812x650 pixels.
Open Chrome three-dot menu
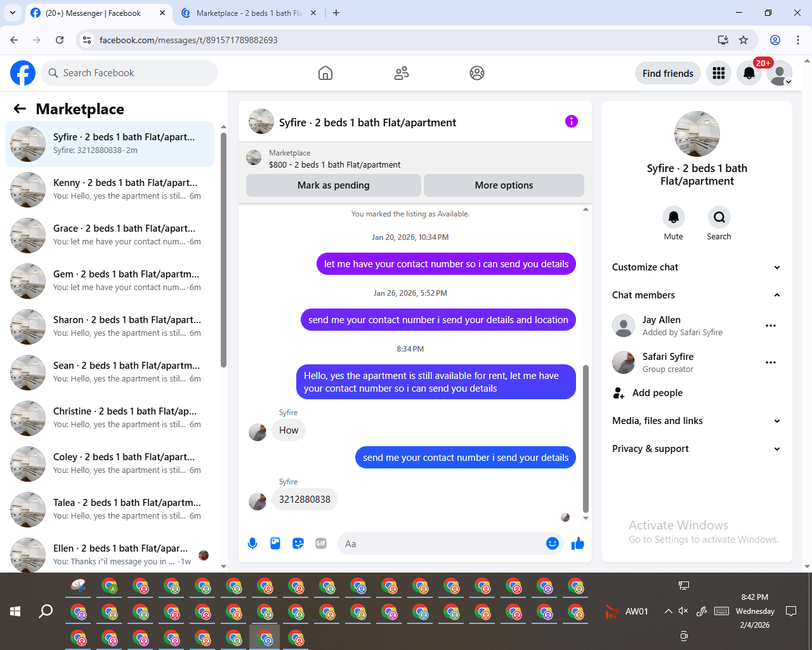(x=798, y=40)
